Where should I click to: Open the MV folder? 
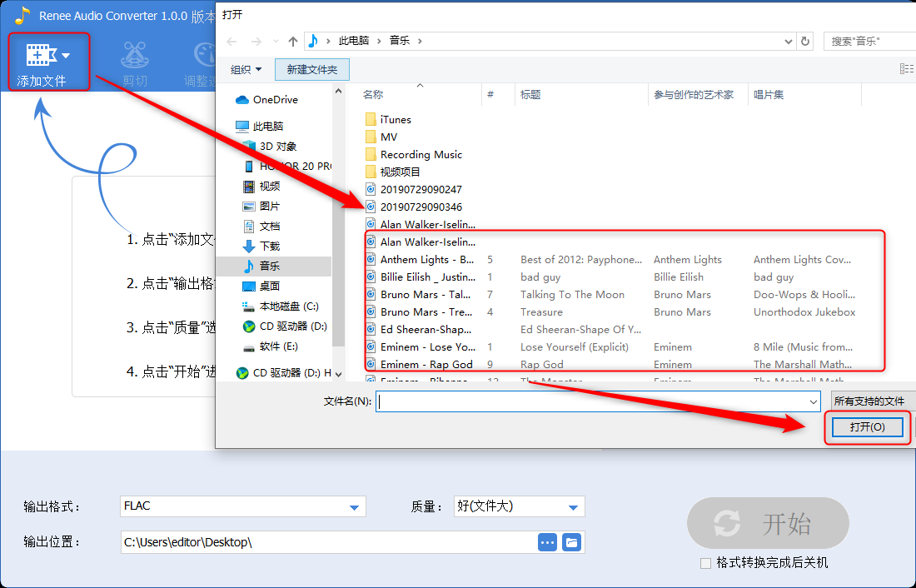click(381, 137)
